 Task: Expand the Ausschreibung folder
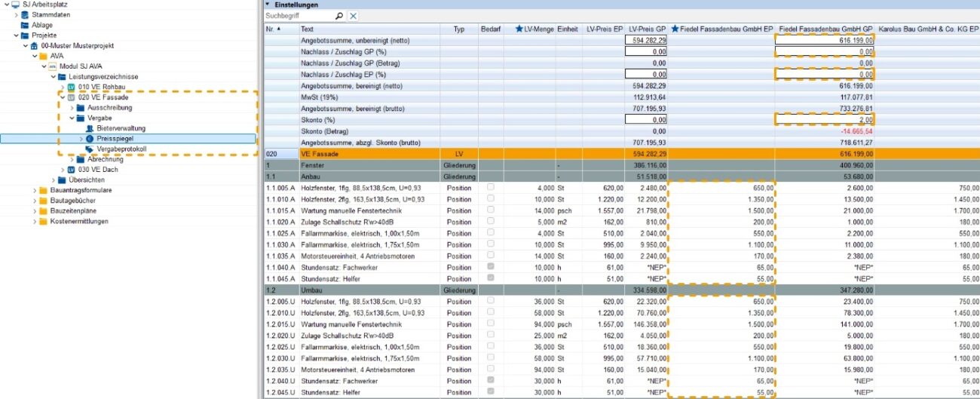(x=72, y=108)
